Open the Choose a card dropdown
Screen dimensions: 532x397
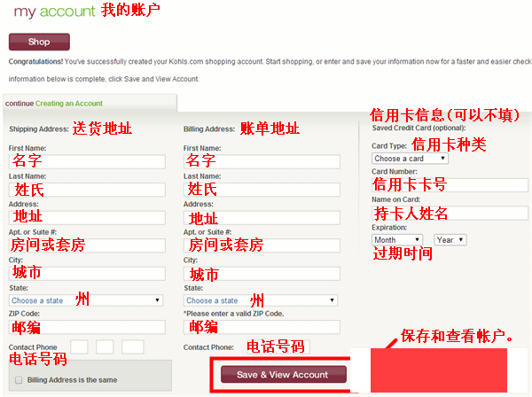click(410, 159)
